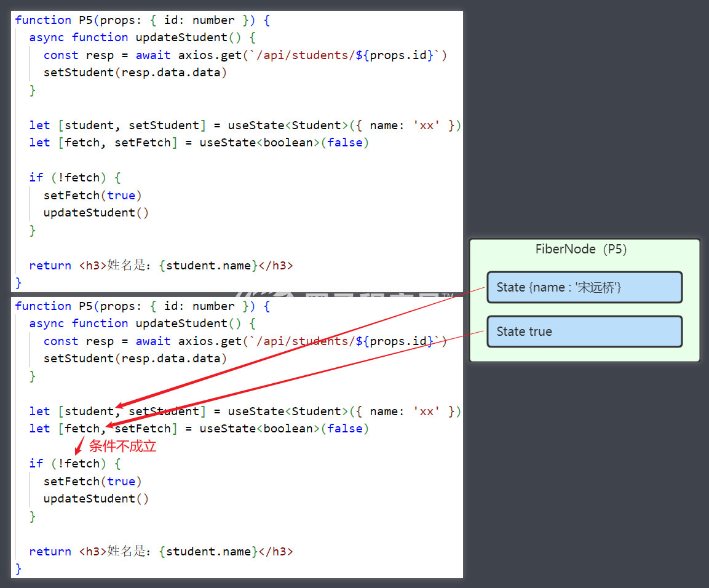
Task: Click setStudent(resp.data.data) in the bottom code block
Action: (135, 358)
